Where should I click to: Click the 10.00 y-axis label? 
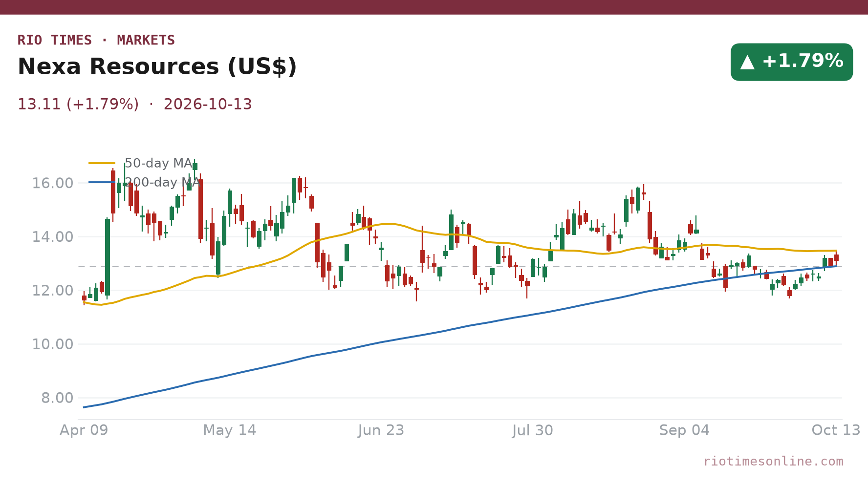tap(52, 345)
